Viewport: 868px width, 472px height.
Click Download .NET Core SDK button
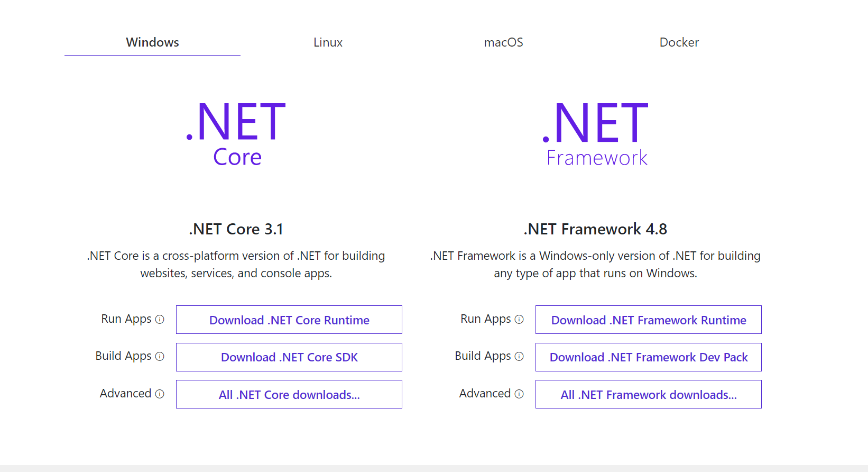[x=289, y=357]
